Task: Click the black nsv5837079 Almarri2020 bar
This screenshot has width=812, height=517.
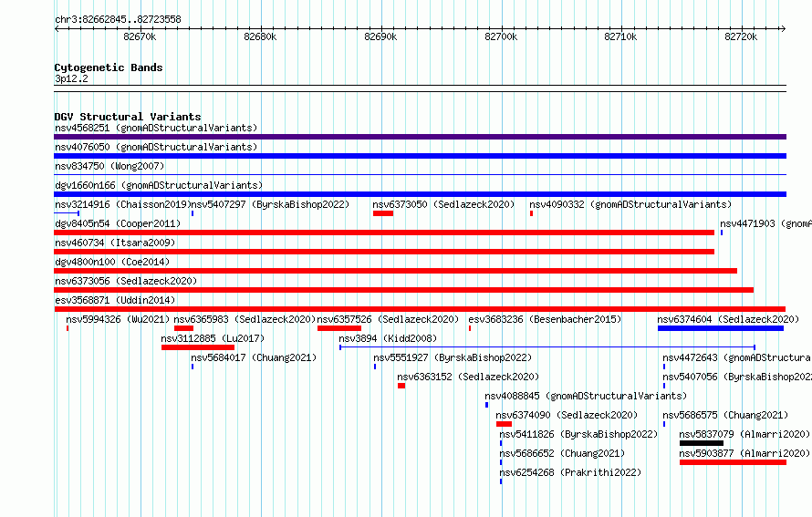Action: point(702,443)
